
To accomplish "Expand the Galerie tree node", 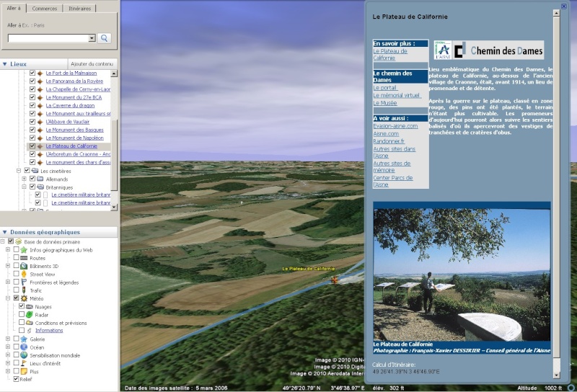I will point(8,339).
